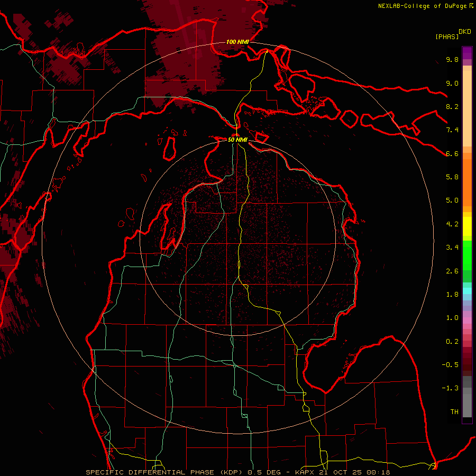Viewport: 476px width, 476px height.
Task: Click the TH label on color scale
Action: pyautogui.click(x=454, y=412)
